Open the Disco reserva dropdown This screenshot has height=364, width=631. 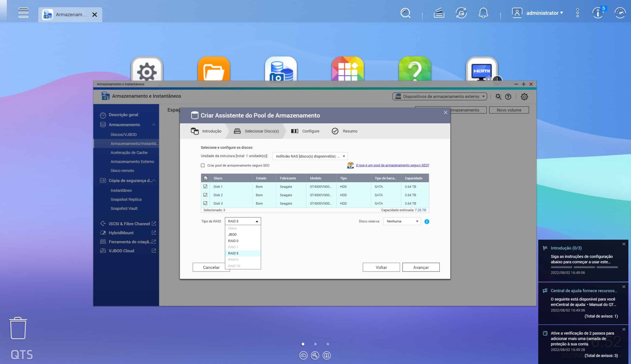pos(402,221)
